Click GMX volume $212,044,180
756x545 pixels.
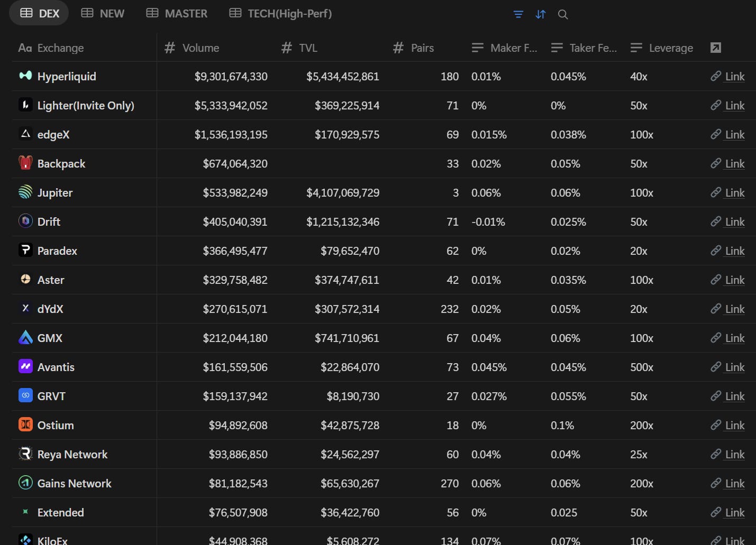pos(235,338)
